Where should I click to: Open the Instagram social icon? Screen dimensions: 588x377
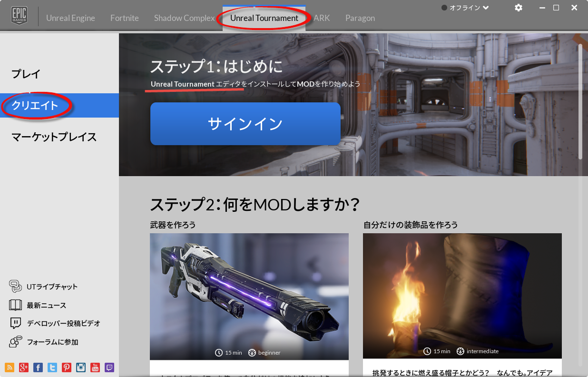click(x=81, y=367)
